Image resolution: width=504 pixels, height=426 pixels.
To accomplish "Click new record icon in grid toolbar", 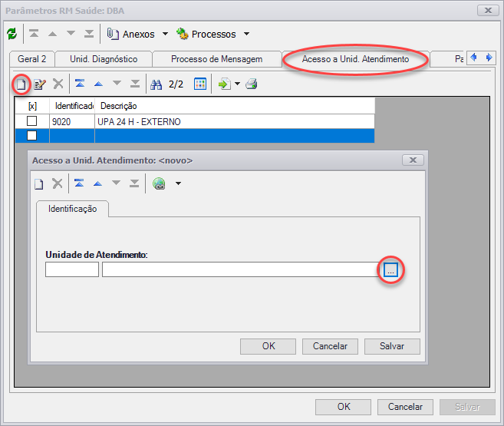I will (21, 84).
